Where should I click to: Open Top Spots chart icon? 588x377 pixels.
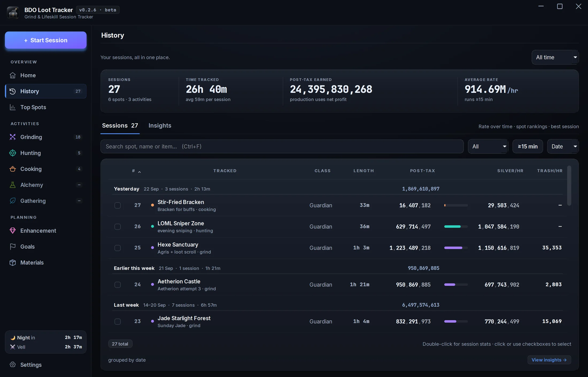tap(13, 107)
